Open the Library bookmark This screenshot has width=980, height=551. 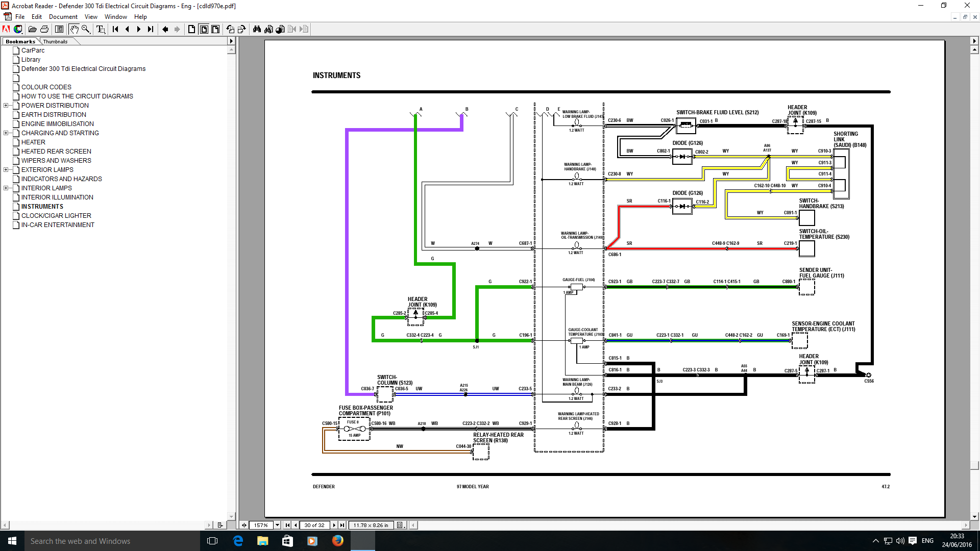tap(31, 60)
